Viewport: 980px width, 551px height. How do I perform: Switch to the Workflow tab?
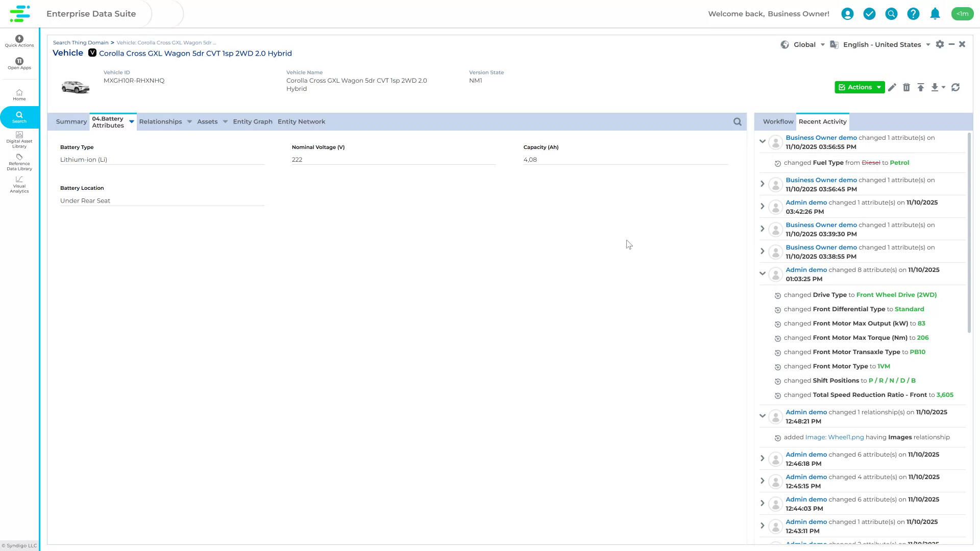point(777,121)
